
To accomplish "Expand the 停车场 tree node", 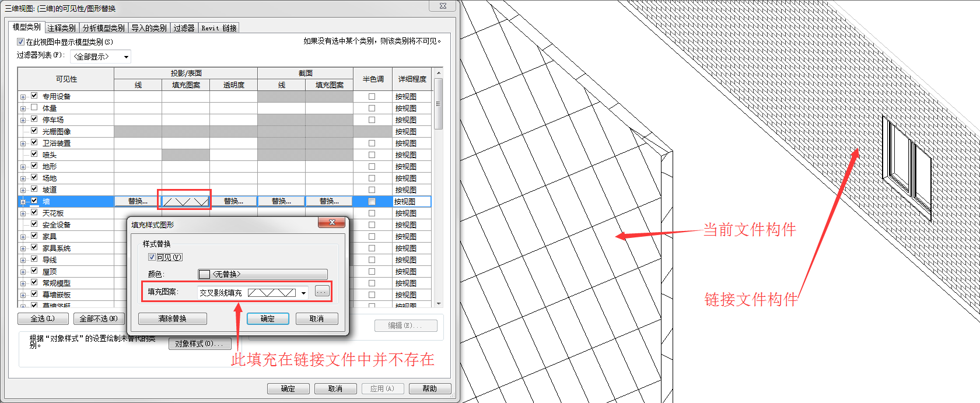I will tap(23, 120).
